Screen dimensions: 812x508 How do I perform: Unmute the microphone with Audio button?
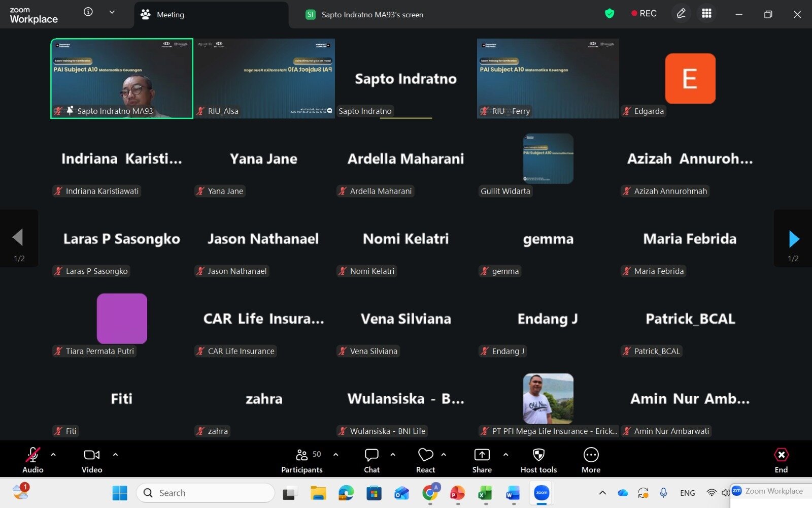33,460
